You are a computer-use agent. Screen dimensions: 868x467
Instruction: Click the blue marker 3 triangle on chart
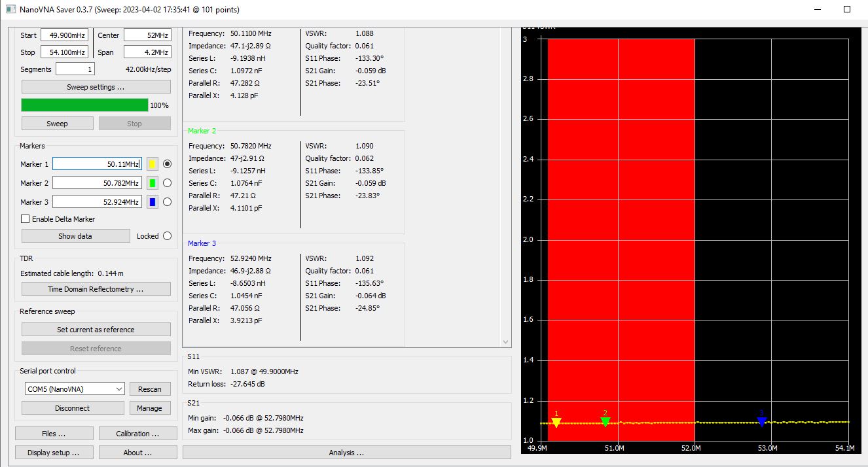pyautogui.click(x=762, y=422)
